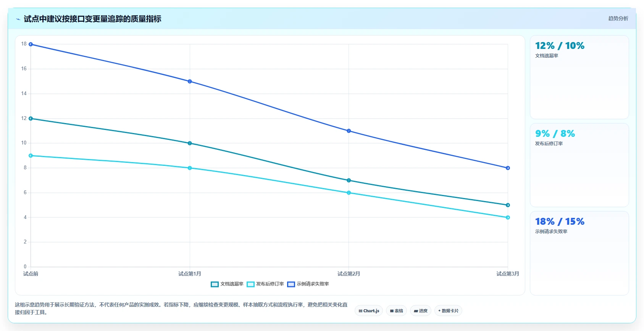
Task: Select the 18% / 15% 示例请求失败率 card
Action: (579, 253)
